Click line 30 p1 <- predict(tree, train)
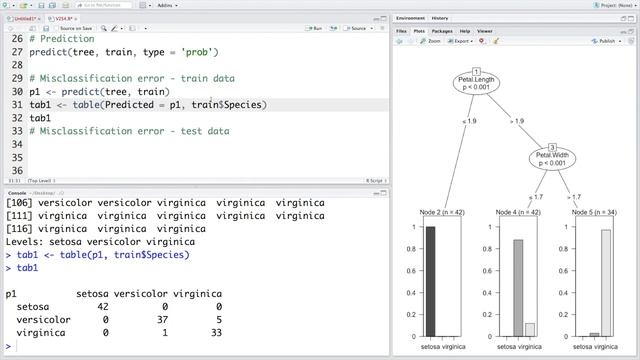640x360 pixels. (x=99, y=92)
